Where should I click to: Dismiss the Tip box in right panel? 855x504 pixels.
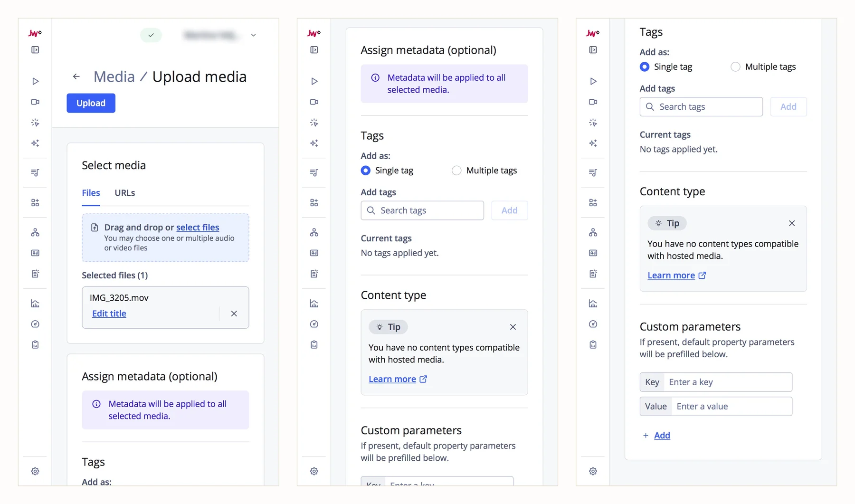pos(792,223)
